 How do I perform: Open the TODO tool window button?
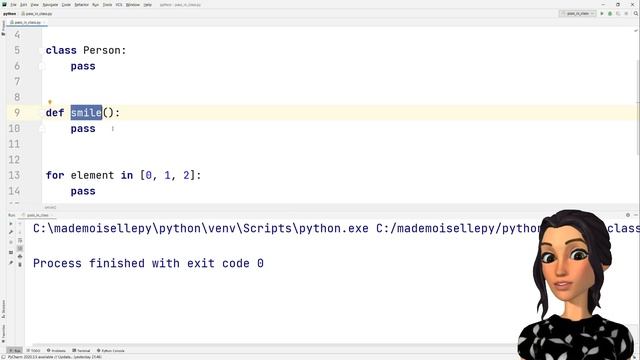pyautogui.click(x=33, y=351)
